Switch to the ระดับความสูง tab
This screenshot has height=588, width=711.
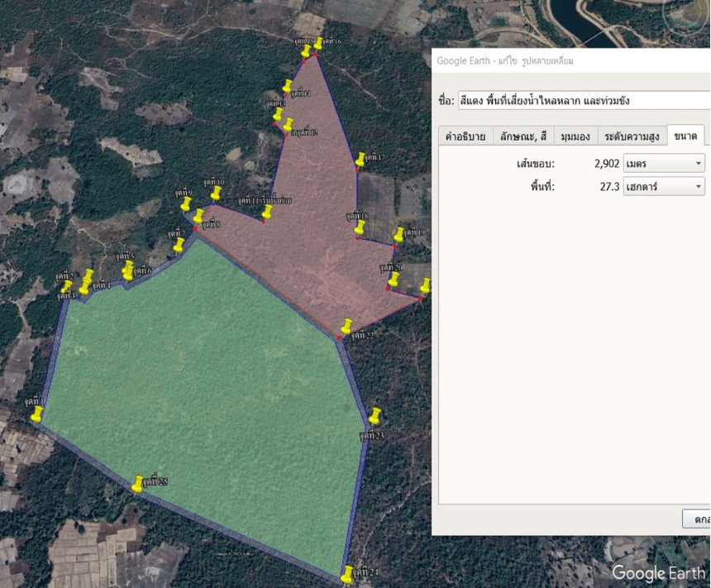632,136
